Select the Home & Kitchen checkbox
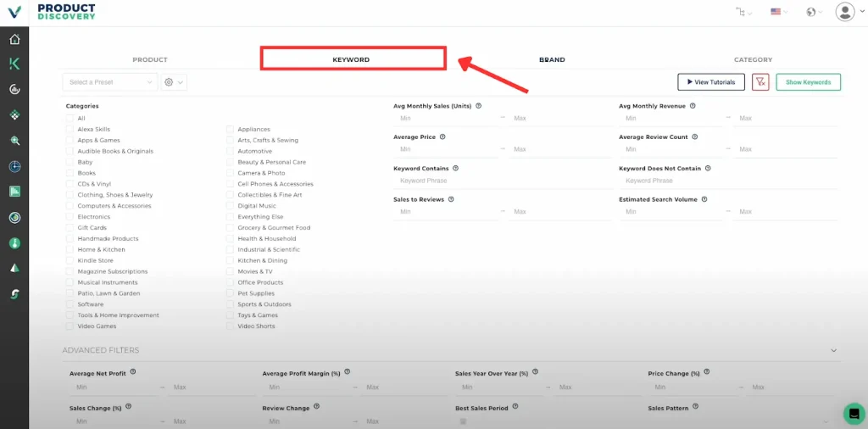Image resolution: width=868 pixels, height=429 pixels. click(70, 249)
